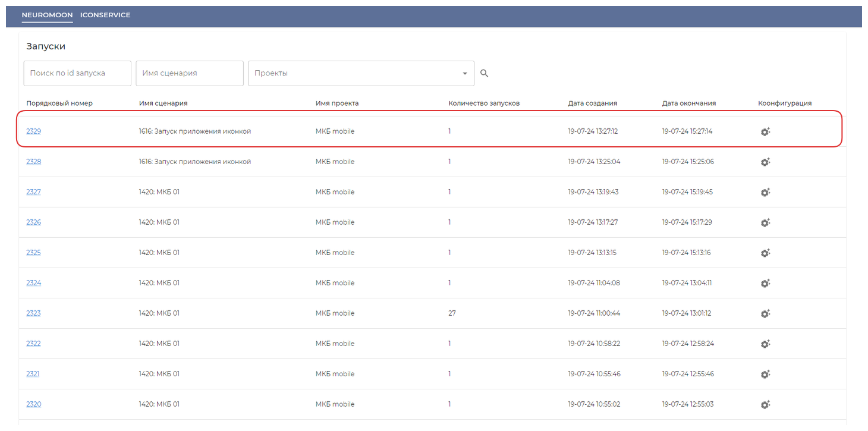The image size is (868, 431).
Task: Open run link 2324
Action: (33, 283)
